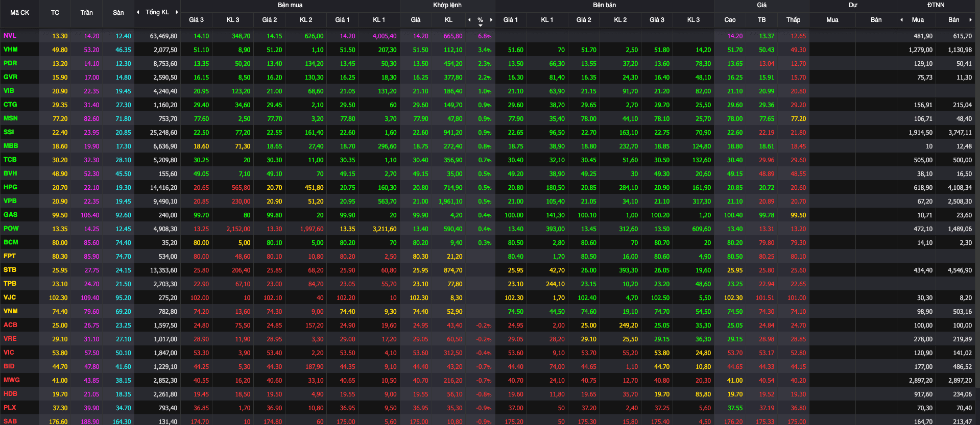Select SSI ticker symbol
Viewport: 980px width, 425px height.
pos(9,132)
